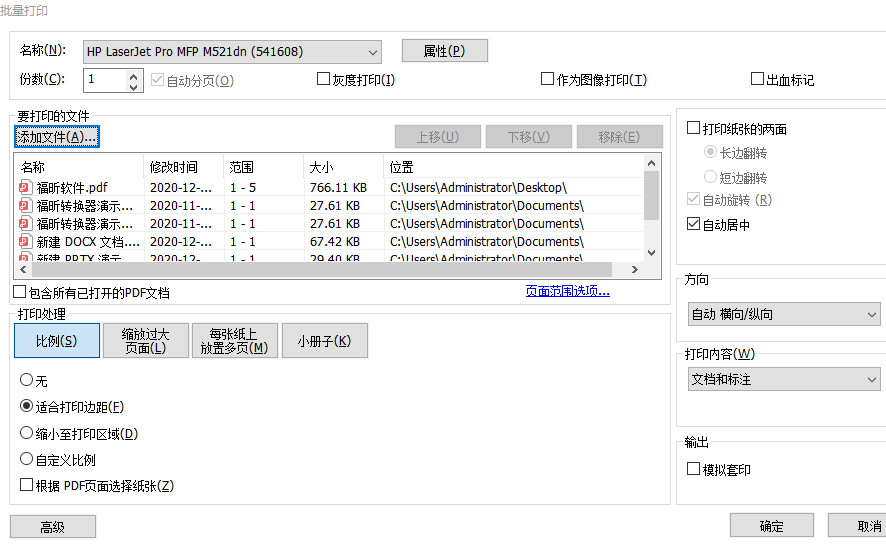Select the 缩放过大页面(L) tab
The height and width of the screenshot is (551, 886).
[146, 341]
